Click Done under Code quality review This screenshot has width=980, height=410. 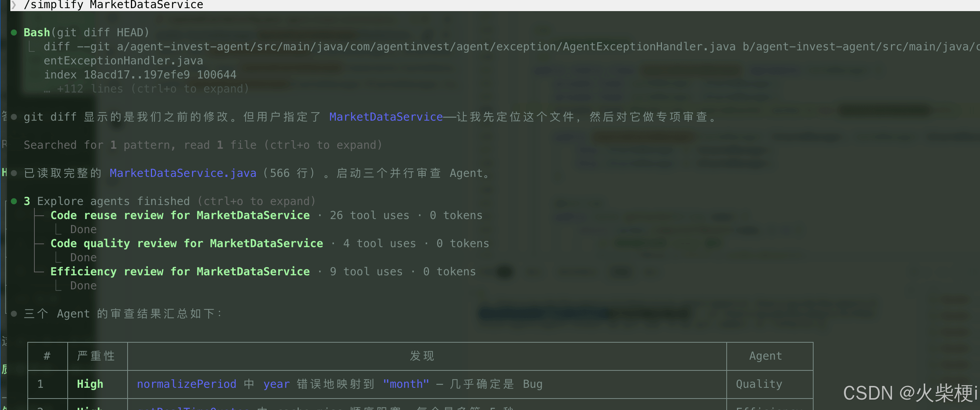point(83,258)
